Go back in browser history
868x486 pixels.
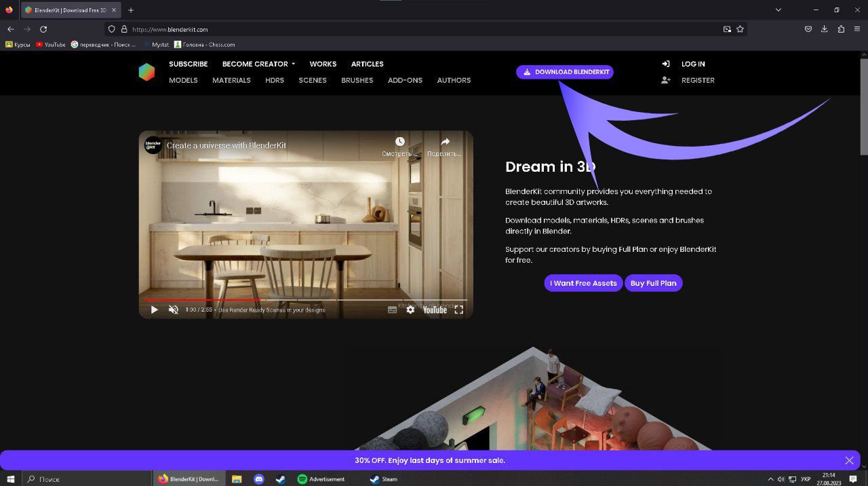11,29
